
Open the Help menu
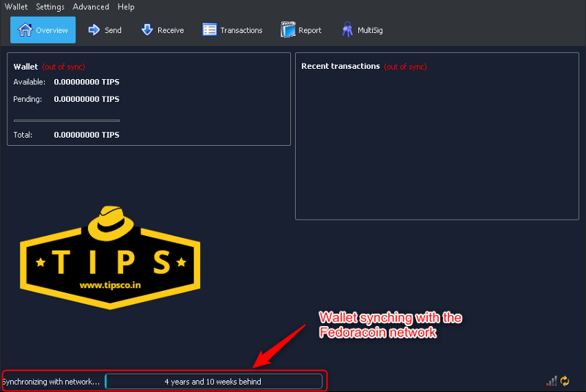[x=126, y=7]
